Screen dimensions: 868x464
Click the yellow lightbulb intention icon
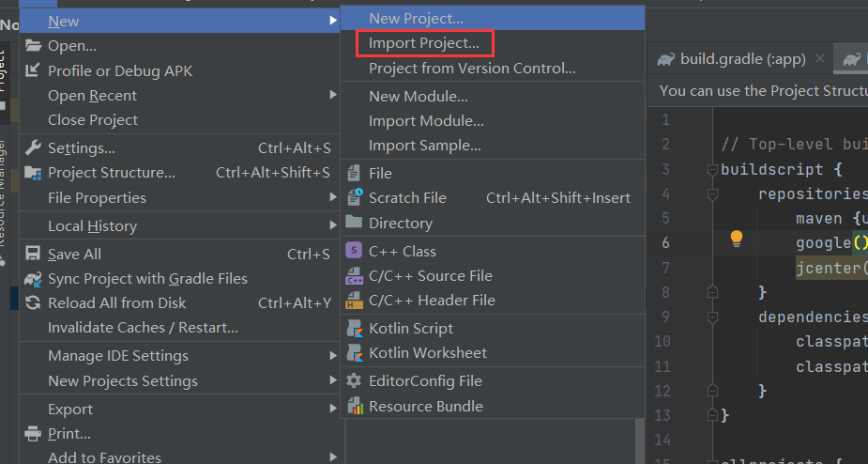coord(737,239)
